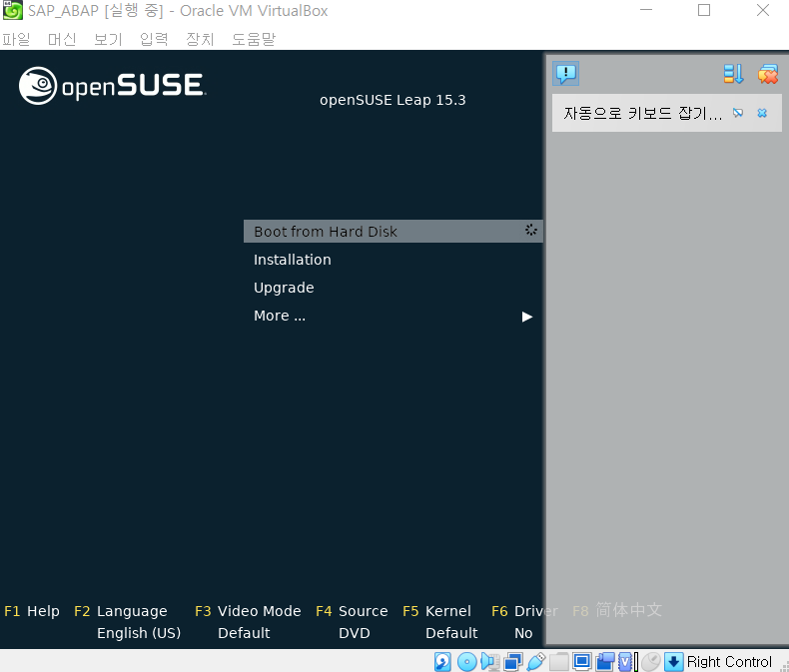Click the English (US) language value
Image resolution: width=789 pixels, height=672 pixels.
coord(139,633)
